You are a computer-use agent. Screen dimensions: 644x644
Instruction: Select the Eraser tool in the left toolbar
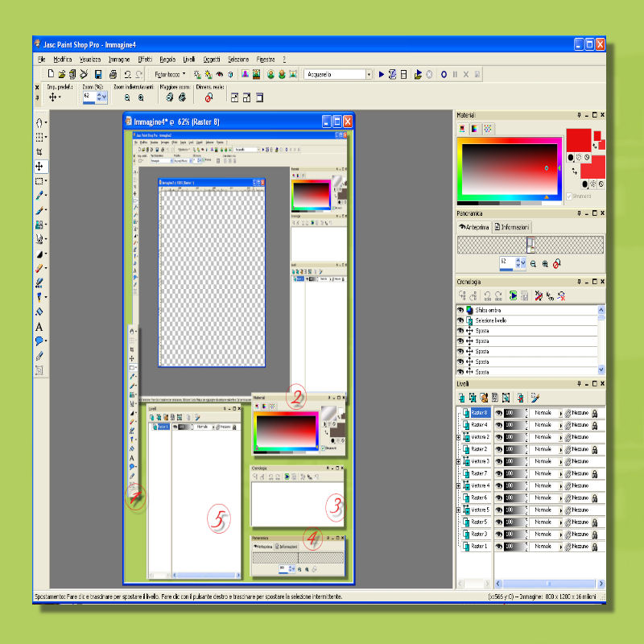pos(39,268)
